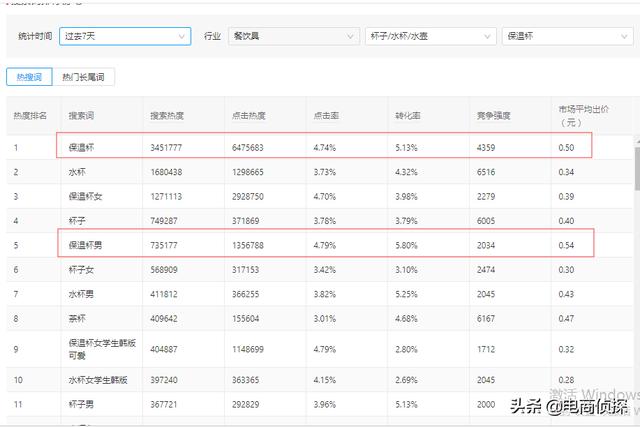640x427 pixels.
Task: Click the 5.80% conversion rate cell
Action: click(x=406, y=245)
